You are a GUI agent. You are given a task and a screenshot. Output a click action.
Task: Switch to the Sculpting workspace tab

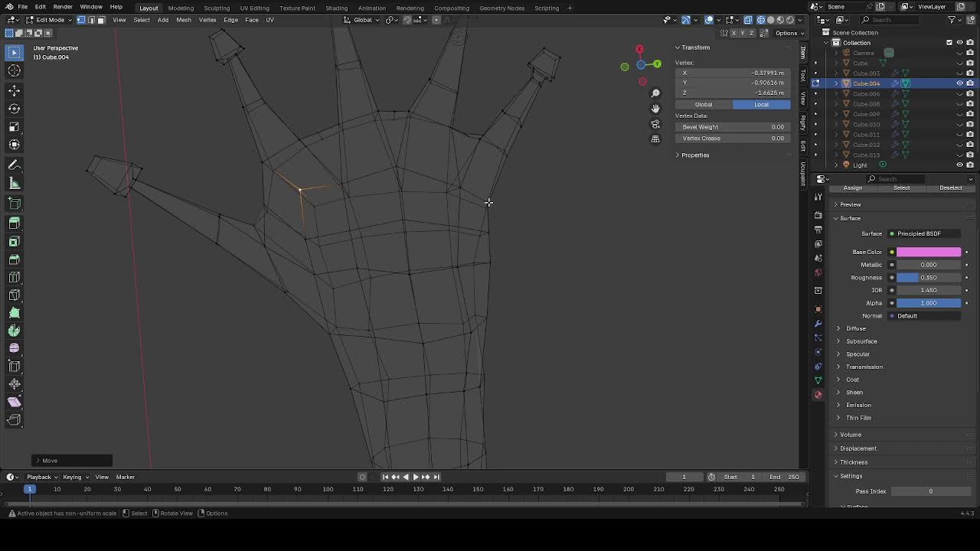[217, 8]
